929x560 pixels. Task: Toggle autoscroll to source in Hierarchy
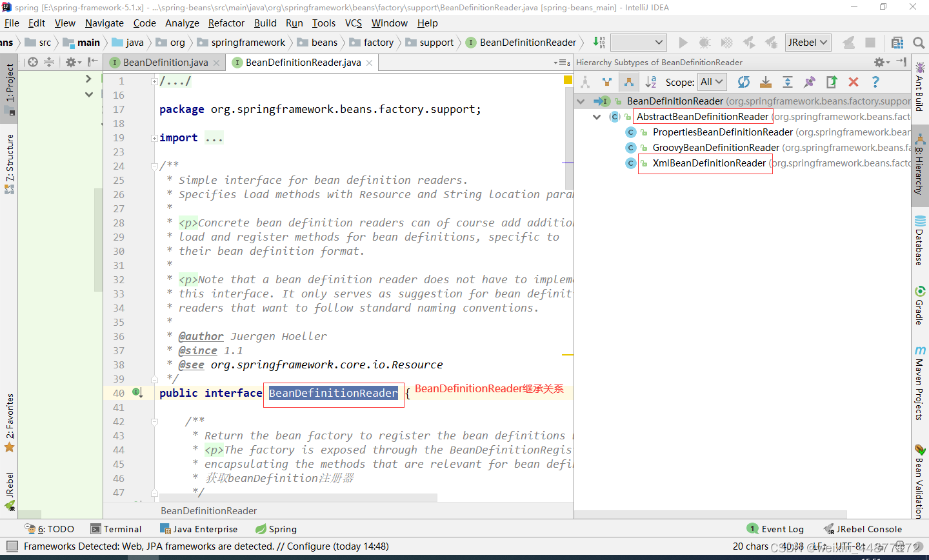point(766,82)
